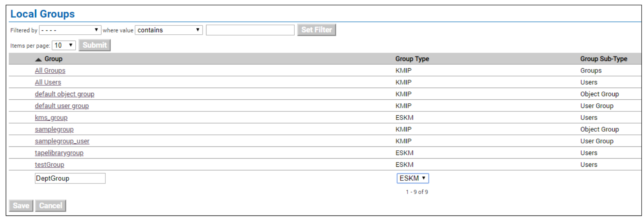
Task: Expand the 'contains' condition dropdown
Action: 169,30
